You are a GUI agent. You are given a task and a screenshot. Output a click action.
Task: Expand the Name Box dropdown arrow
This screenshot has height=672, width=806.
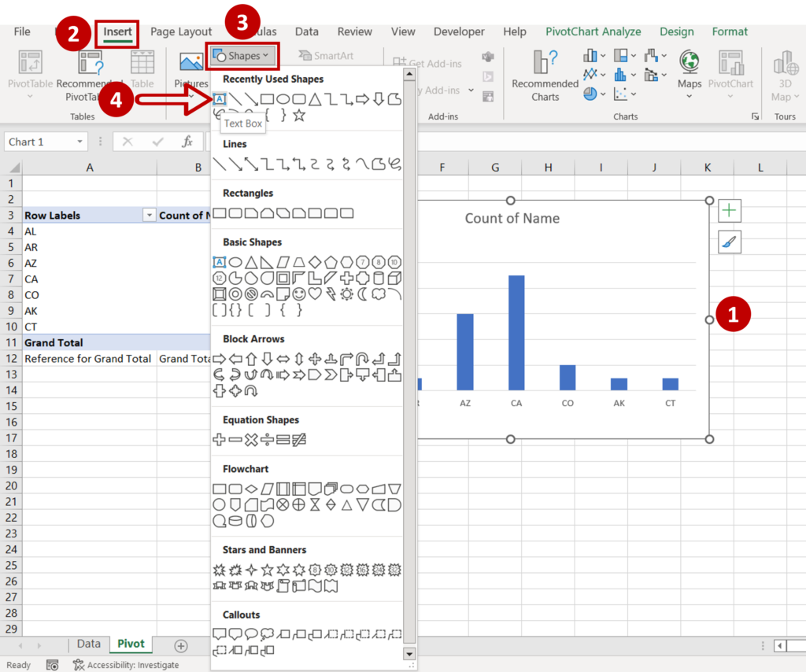80,142
